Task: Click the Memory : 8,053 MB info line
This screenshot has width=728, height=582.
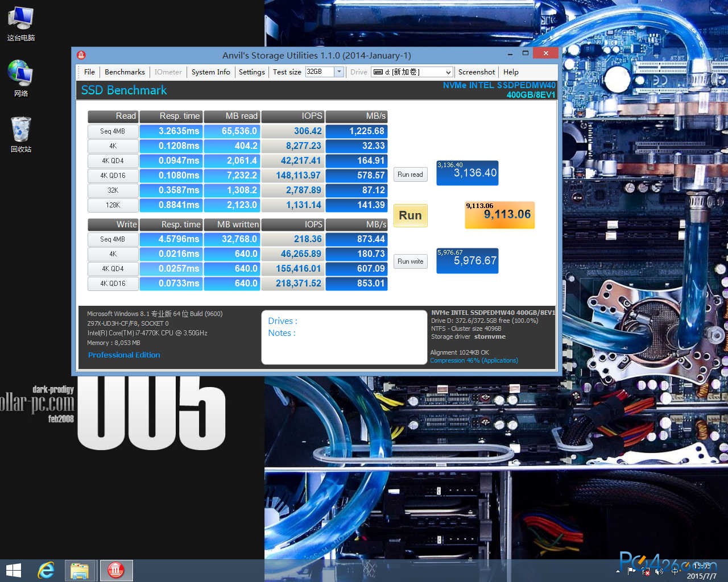Action: [x=114, y=343]
